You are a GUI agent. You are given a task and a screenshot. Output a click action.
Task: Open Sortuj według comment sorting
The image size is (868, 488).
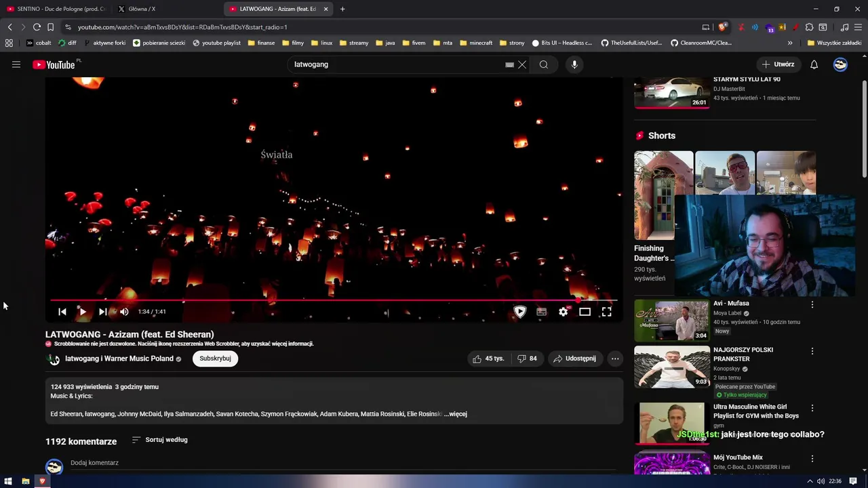[160, 440]
